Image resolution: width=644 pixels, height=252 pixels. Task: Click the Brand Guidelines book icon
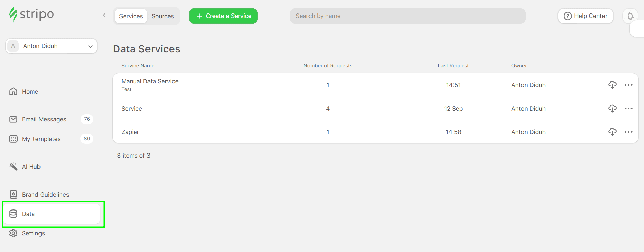[14, 194]
